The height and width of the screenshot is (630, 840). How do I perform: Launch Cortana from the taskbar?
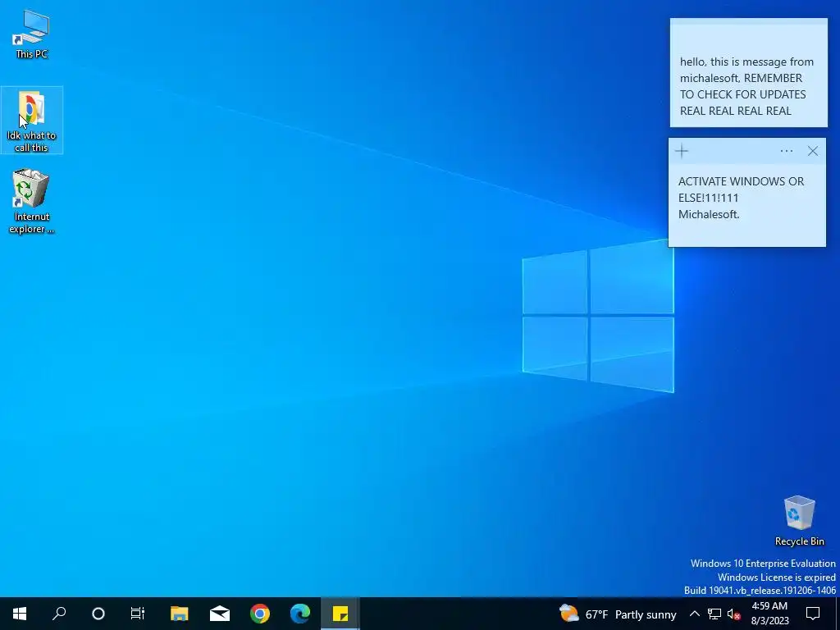98,614
